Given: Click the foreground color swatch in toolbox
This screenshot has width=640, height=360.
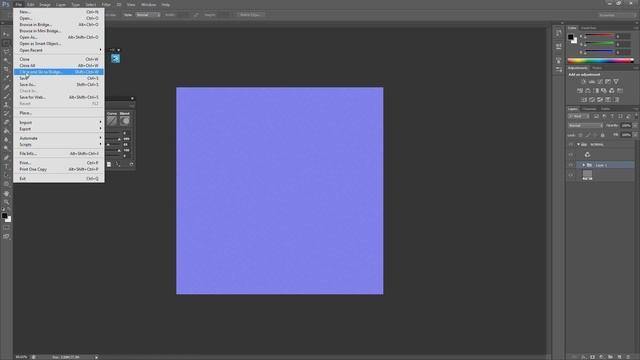Looking at the screenshot, I should [x=4, y=216].
